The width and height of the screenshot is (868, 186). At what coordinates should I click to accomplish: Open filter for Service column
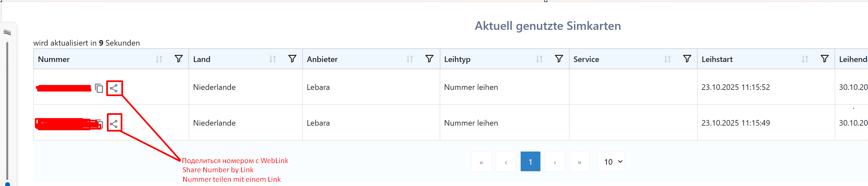(687, 59)
